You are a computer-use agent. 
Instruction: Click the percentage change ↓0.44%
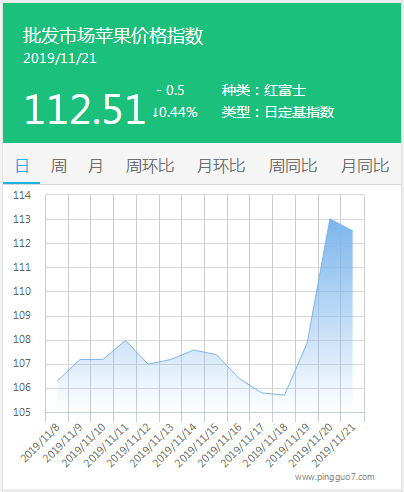click(x=175, y=112)
